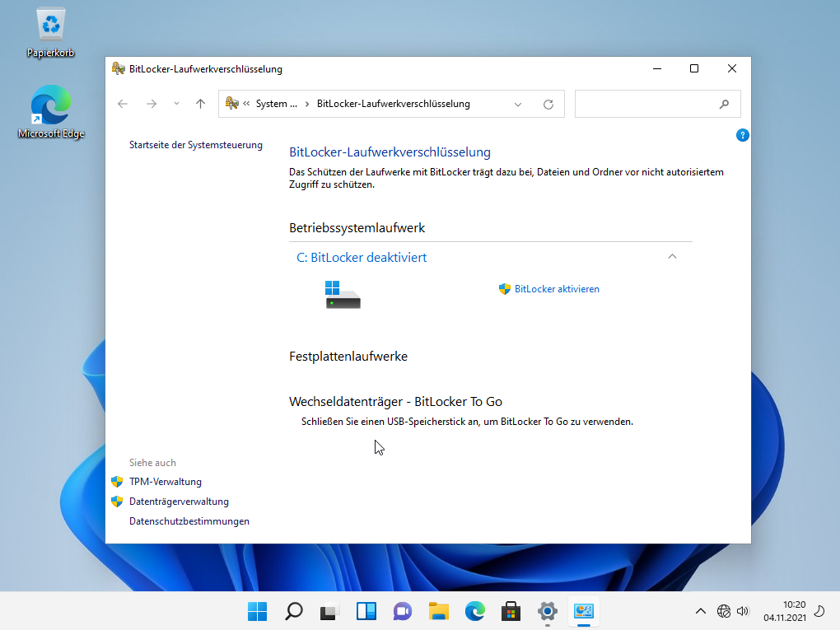Click the 'Schließen Sie einen USB-Speicherstick an' text
This screenshot has width=840, height=630.
point(467,422)
